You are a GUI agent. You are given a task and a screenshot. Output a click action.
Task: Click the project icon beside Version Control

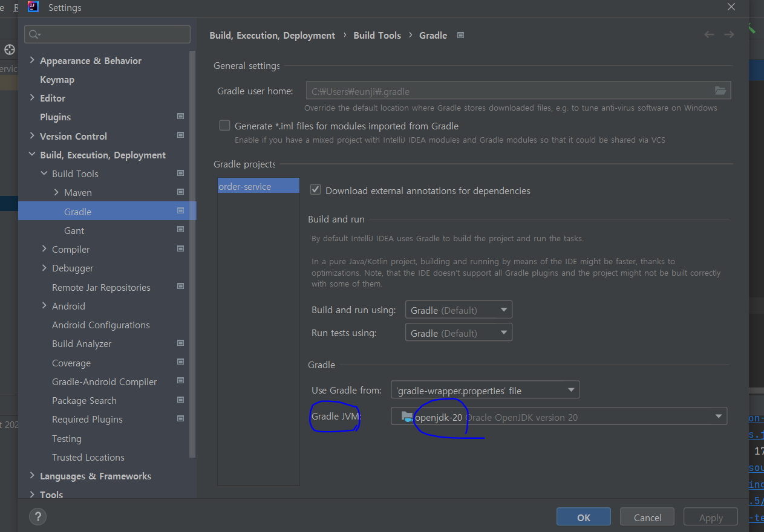pyautogui.click(x=180, y=135)
